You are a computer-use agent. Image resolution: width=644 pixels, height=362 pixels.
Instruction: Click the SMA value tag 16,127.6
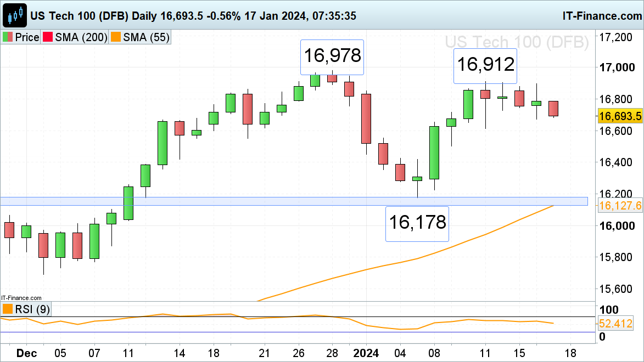[x=620, y=206]
